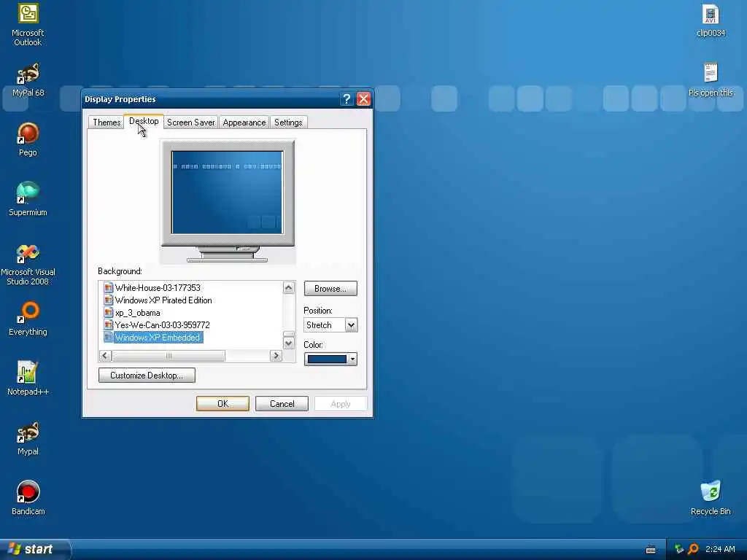
Task: Click the image icon beside White-House-03-177353
Action: [x=108, y=287]
